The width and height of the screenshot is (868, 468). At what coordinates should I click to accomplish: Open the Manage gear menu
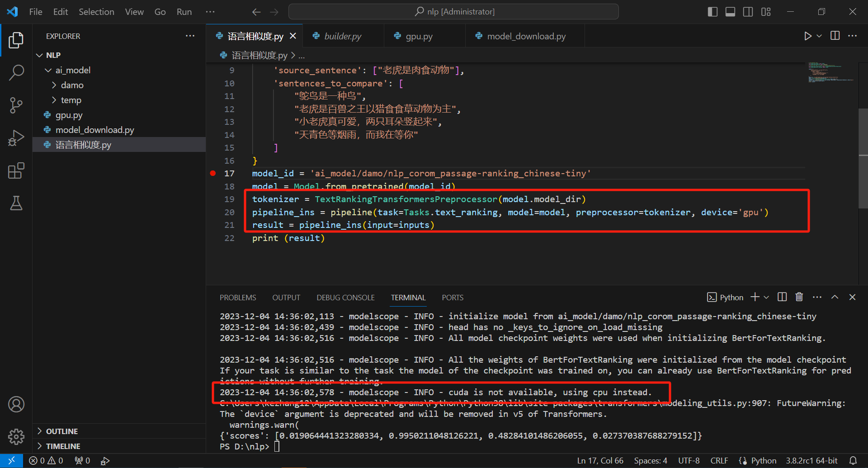click(16, 436)
